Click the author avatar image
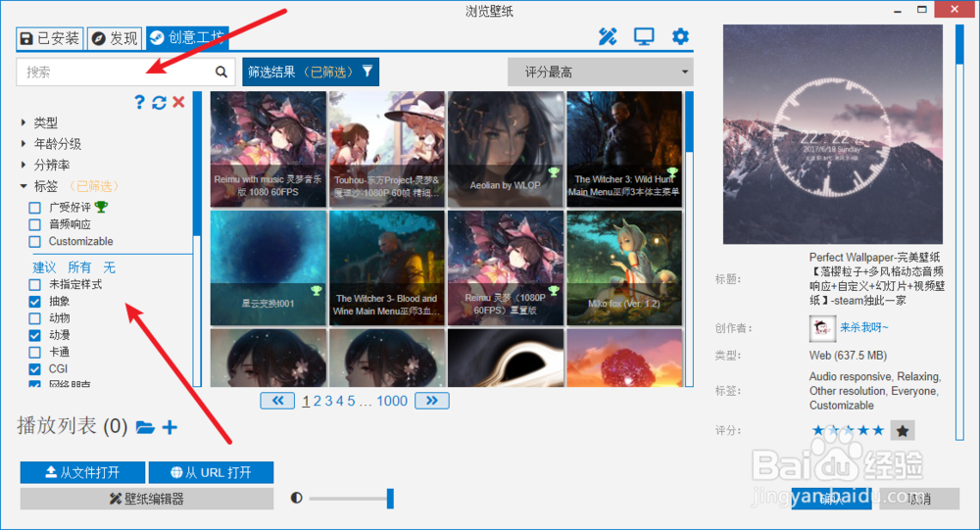980x530 pixels. coord(822,328)
